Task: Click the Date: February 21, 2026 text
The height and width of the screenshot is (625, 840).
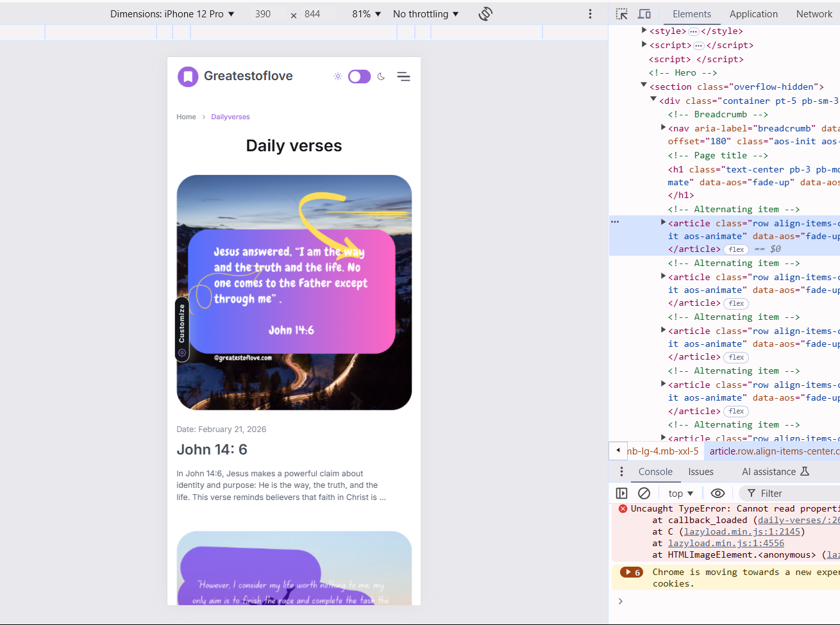Action: (x=221, y=429)
